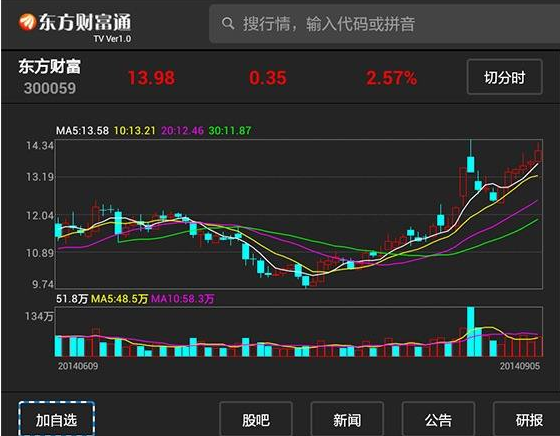This screenshot has height=436, width=560.
Task: Click the volume value 51.8万
Action: [72, 299]
